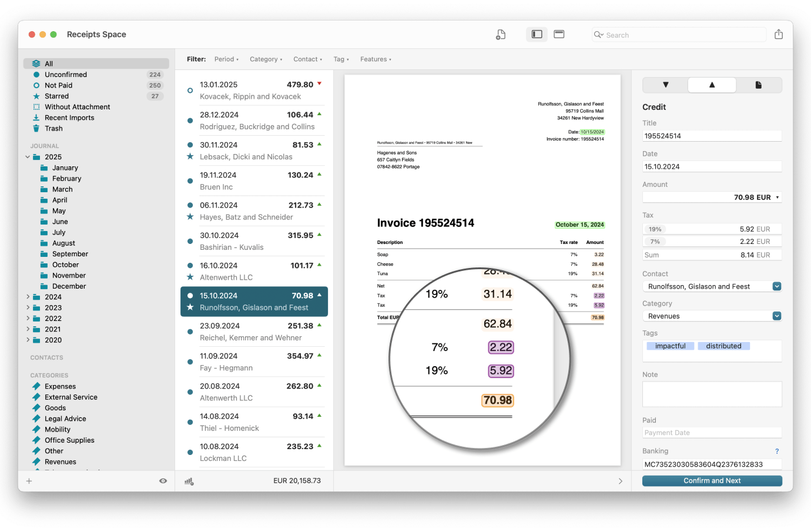
Task: Select the document type icon tab
Action: click(758, 85)
